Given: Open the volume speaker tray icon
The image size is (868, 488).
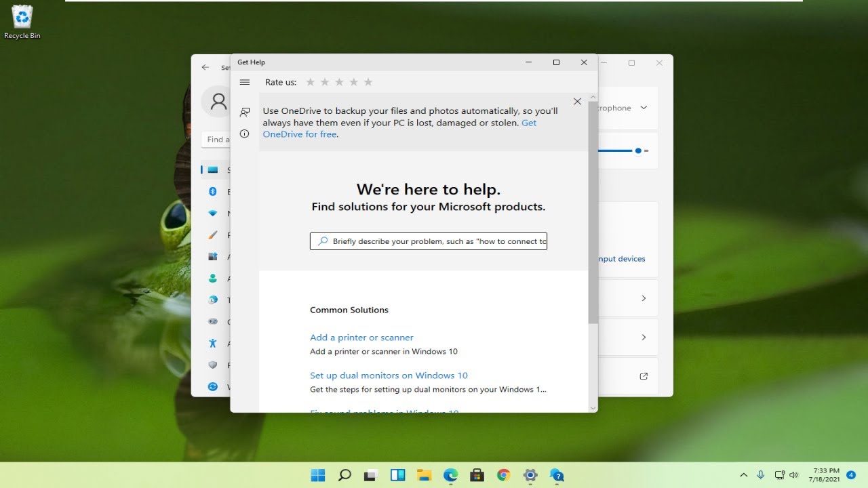Looking at the screenshot, I should pyautogui.click(x=793, y=475).
